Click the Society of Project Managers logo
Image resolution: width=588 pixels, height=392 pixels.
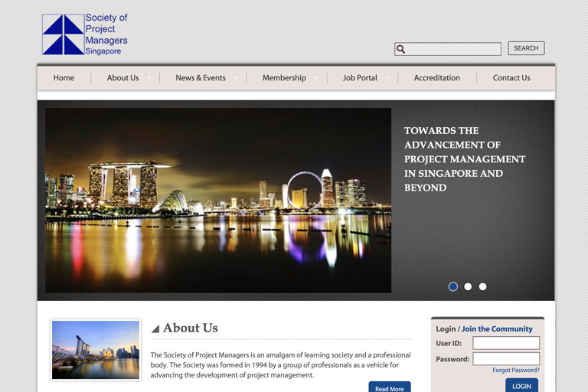pos(84,34)
